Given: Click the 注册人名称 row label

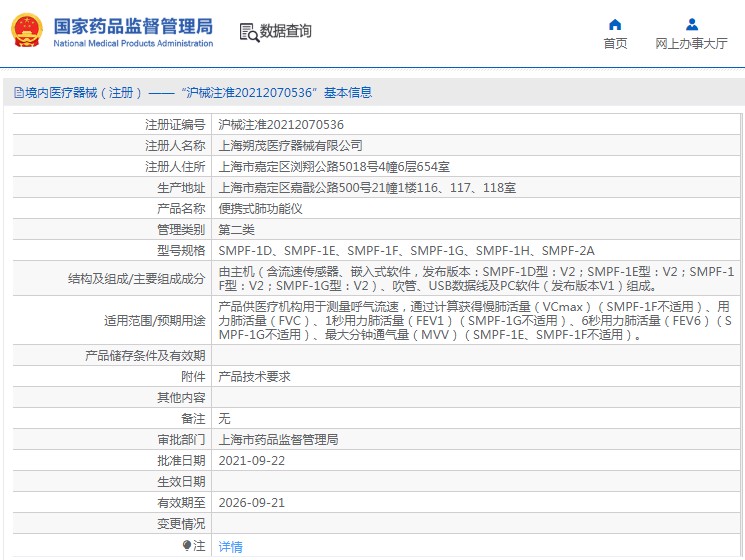Looking at the screenshot, I should pyautogui.click(x=175, y=145).
